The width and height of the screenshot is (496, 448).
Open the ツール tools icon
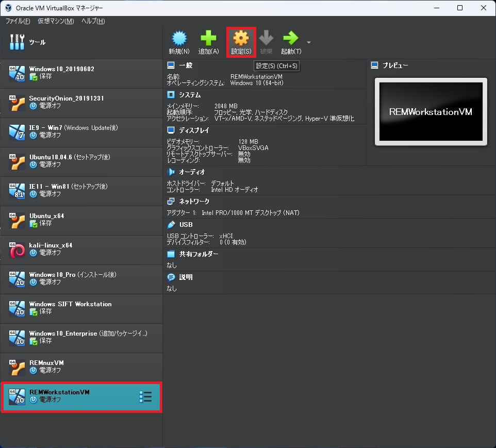coord(17,42)
